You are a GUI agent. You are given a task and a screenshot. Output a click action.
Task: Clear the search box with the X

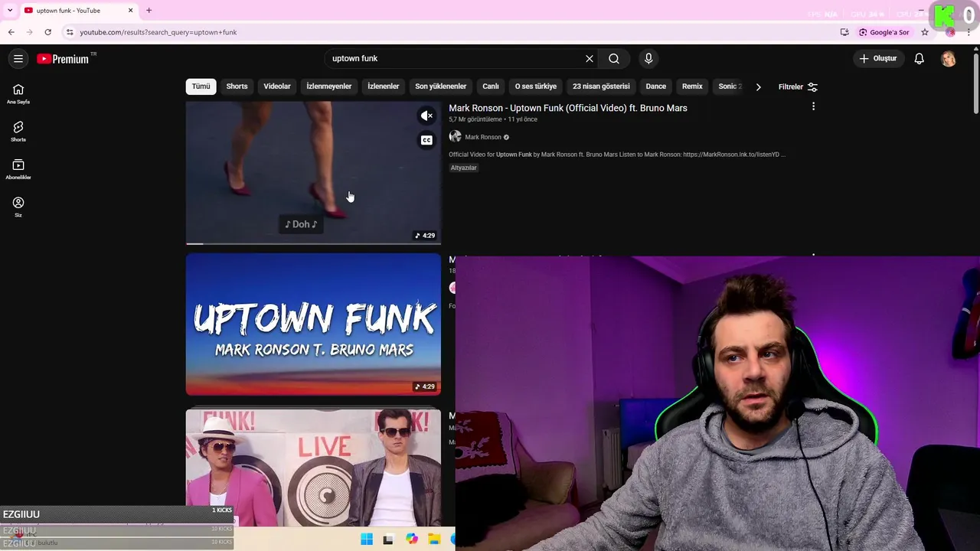(x=590, y=58)
